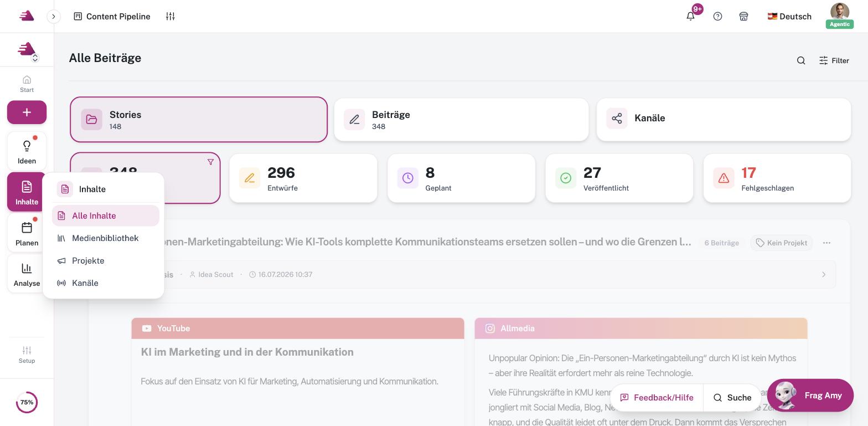The width and height of the screenshot is (868, 426).
Task: Click the Frag Amy assistant button
Action: [x=810, y=396]
